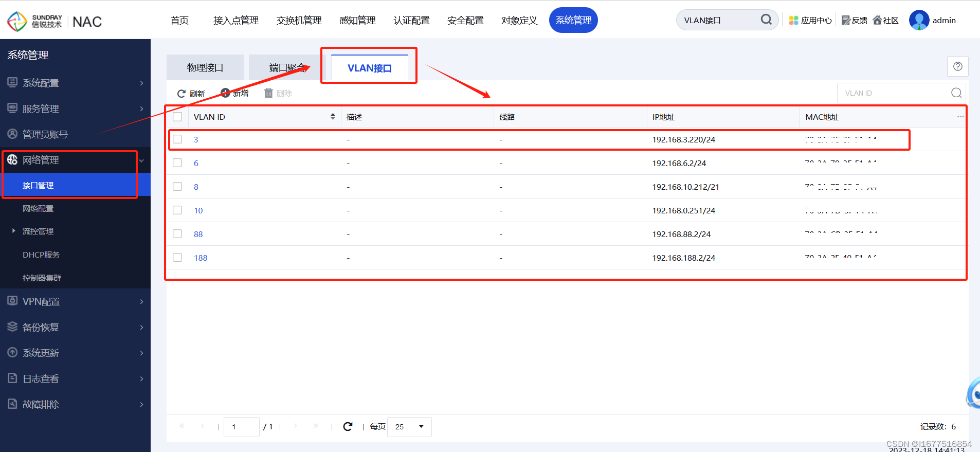The image size is (980, 452).
Task: Check the box for VLAN 6 row
Action: 177,163
